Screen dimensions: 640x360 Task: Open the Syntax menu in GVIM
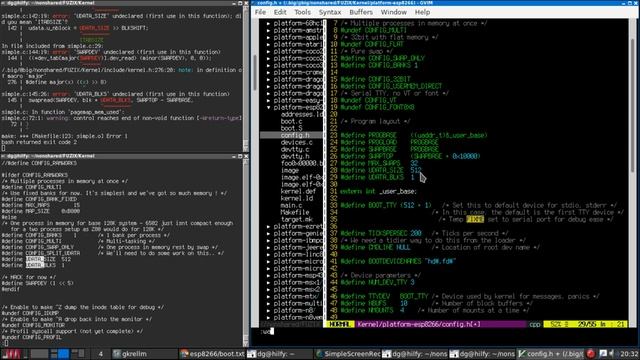tap(330, 12)
